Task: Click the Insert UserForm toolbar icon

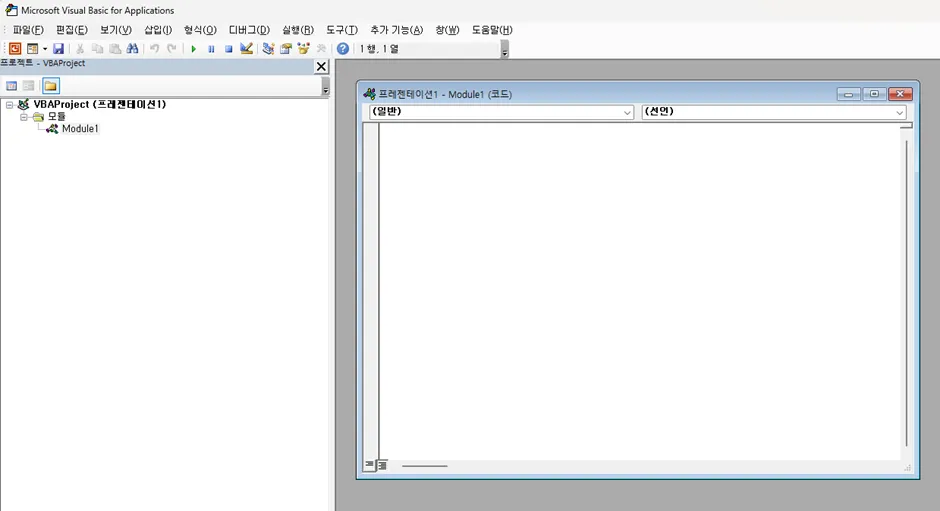Action: pyautogui.click(x=32, y=49)
